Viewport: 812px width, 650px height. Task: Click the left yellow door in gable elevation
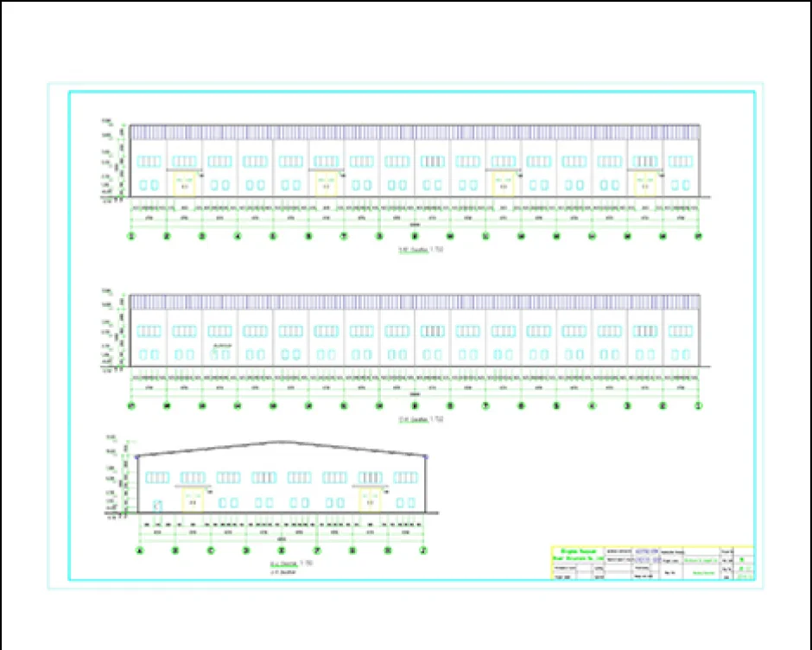click(x=193, y=500)
